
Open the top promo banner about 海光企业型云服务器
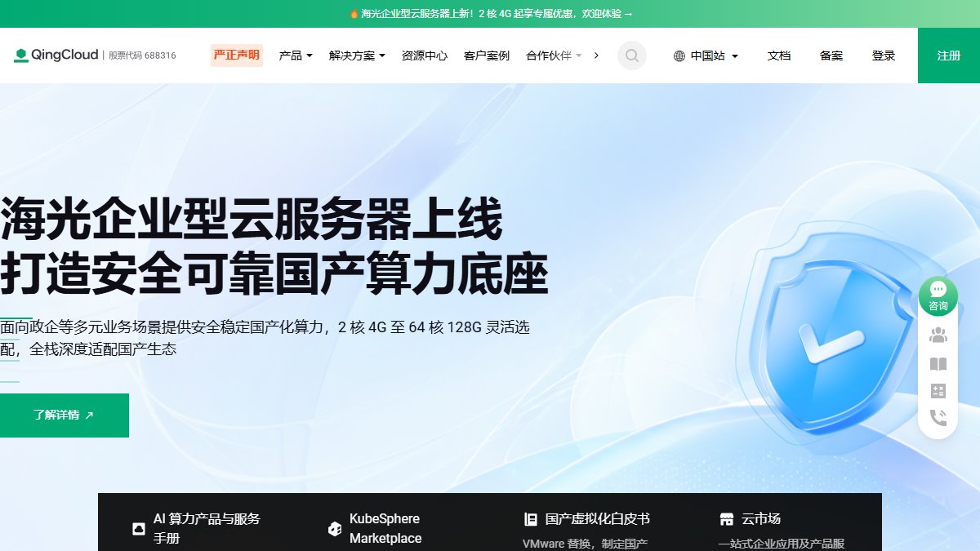(x=490, y=14)
